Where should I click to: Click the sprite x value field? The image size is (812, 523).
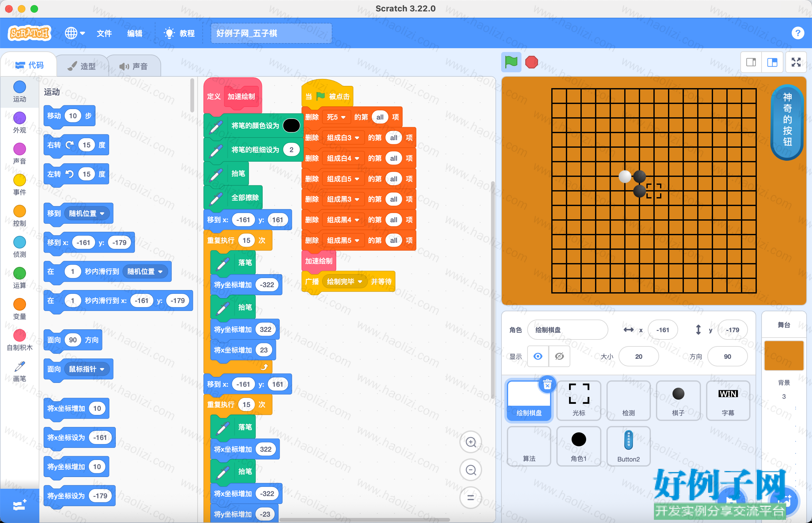point(663,330)
